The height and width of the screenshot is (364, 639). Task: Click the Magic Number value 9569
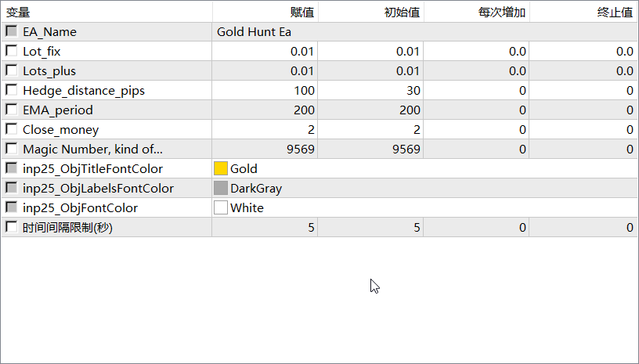click(x=298, y=149)
